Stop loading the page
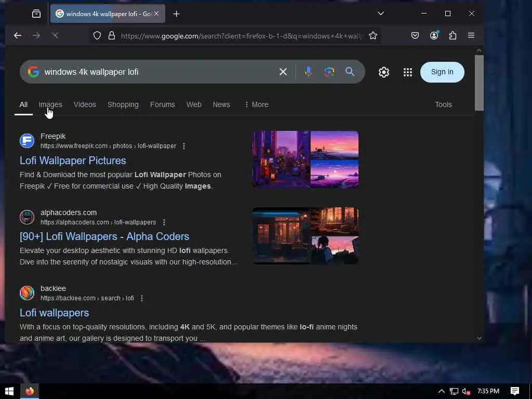 pos(55,35)
